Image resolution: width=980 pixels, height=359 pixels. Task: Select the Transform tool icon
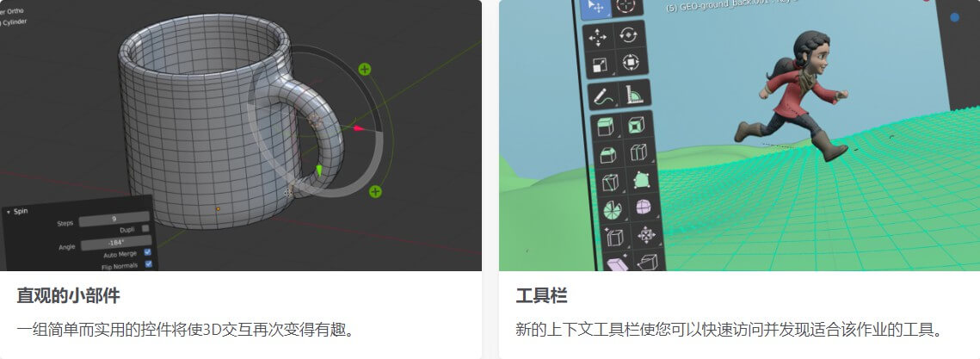click(x=630, y=63)
